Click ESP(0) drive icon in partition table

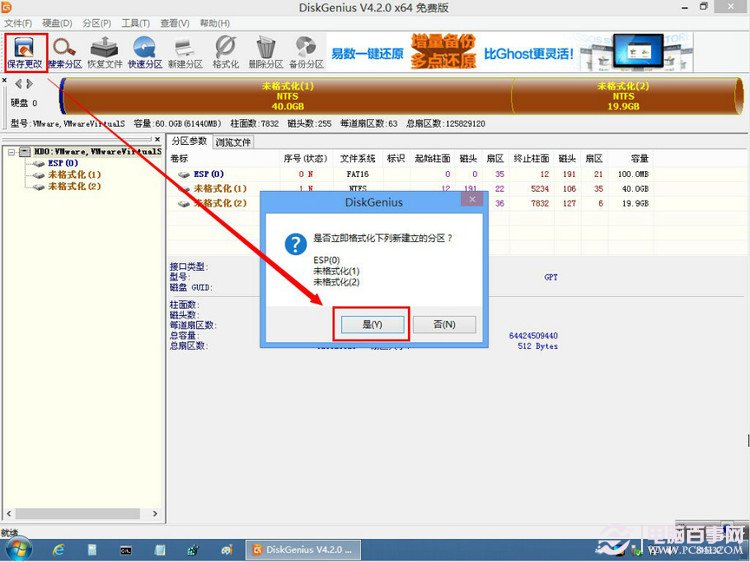tap(184, 175)
